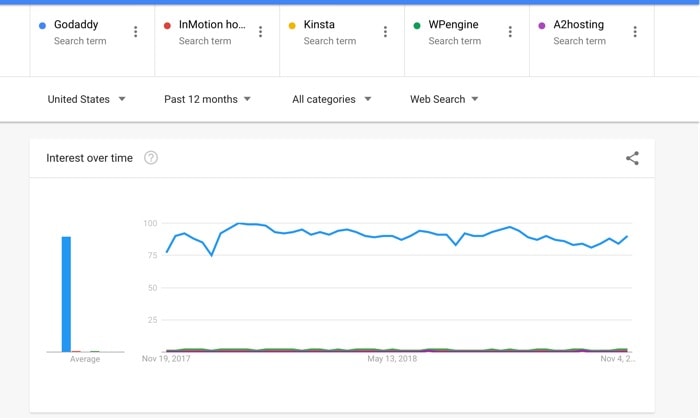Change the Past 12 months time range
The height and width of the screenshot is (420, 700).
point(207,99)
